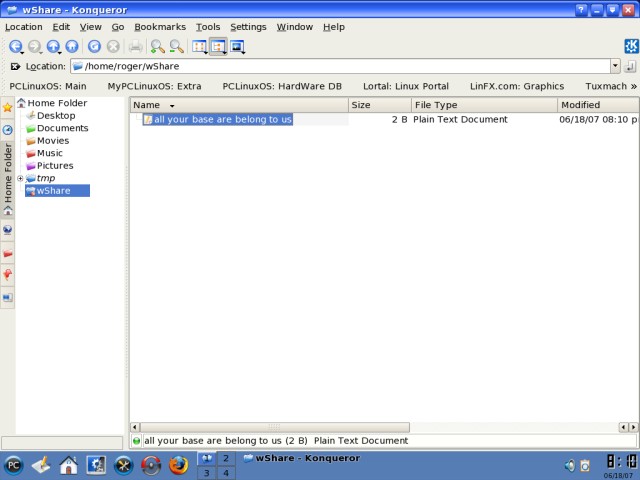This screenshot has height=480, width=640.
Task: Open the bottom blue sidebar tab icon
Action: point(7,297)
